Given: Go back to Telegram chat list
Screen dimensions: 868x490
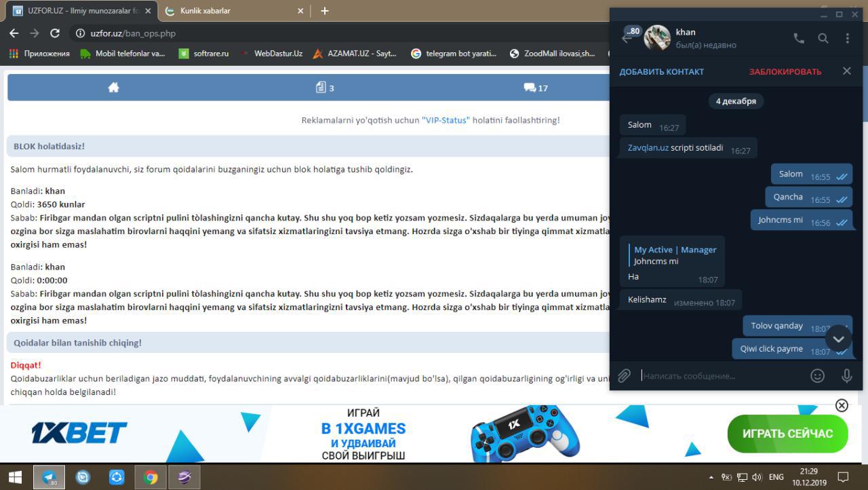Looking at the screenshot, I should click(x=627, y=39).
